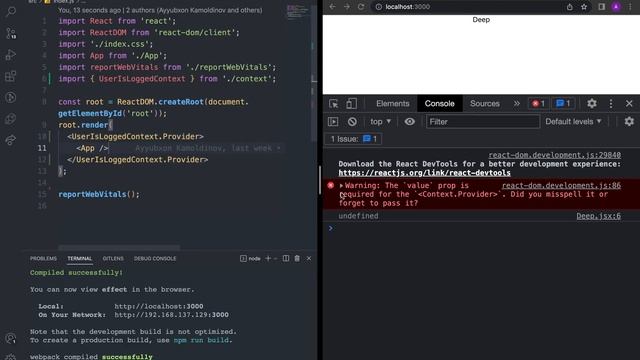Click the console prompt chevron line

click(x=331, y=229)
